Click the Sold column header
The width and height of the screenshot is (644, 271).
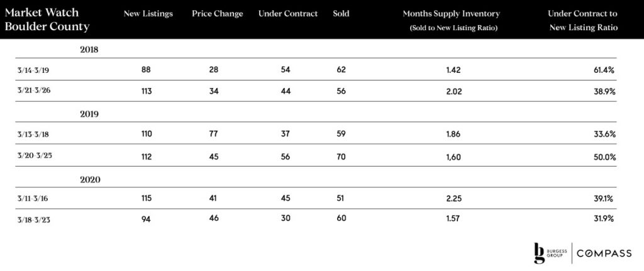point(341,14)
